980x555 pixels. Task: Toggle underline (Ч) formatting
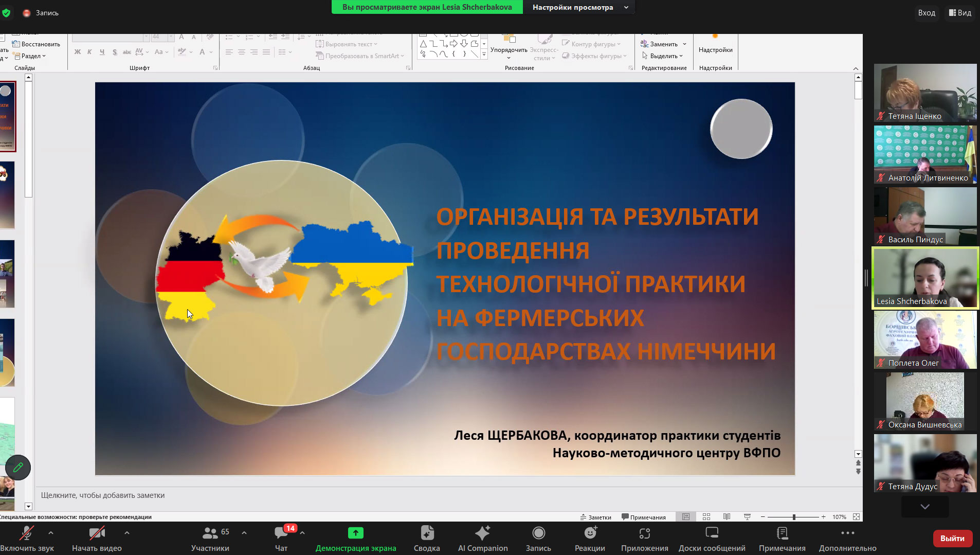[x=102, y=52]
